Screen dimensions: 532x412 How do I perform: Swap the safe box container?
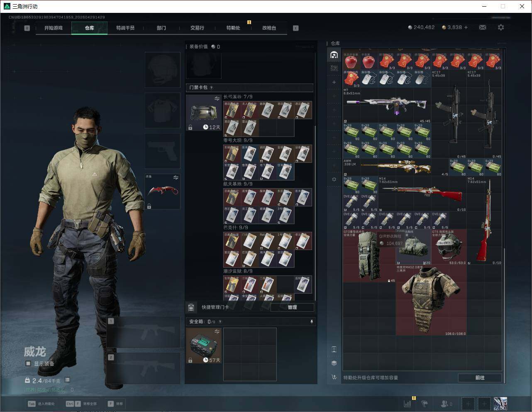click(x=217, y=331)
